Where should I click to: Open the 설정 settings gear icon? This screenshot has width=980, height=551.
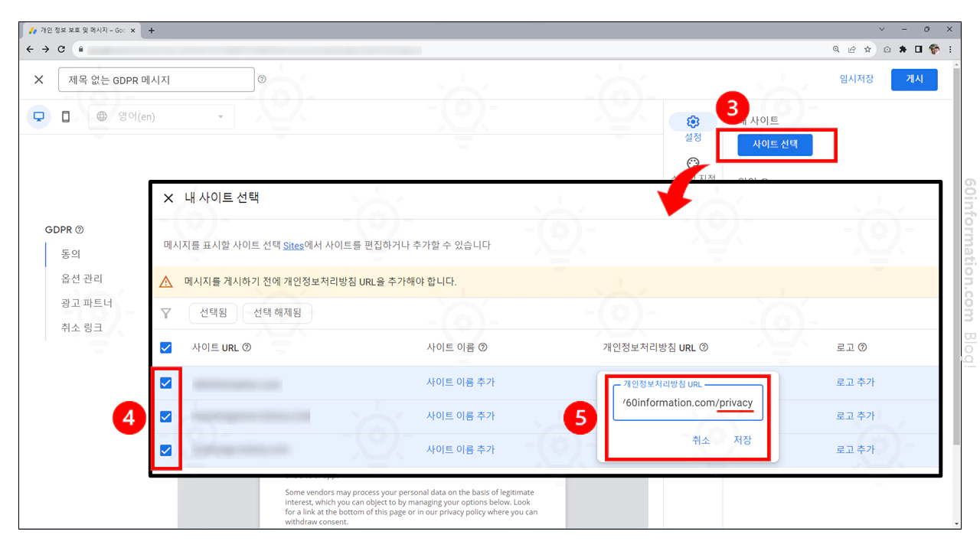click(692, 121)
